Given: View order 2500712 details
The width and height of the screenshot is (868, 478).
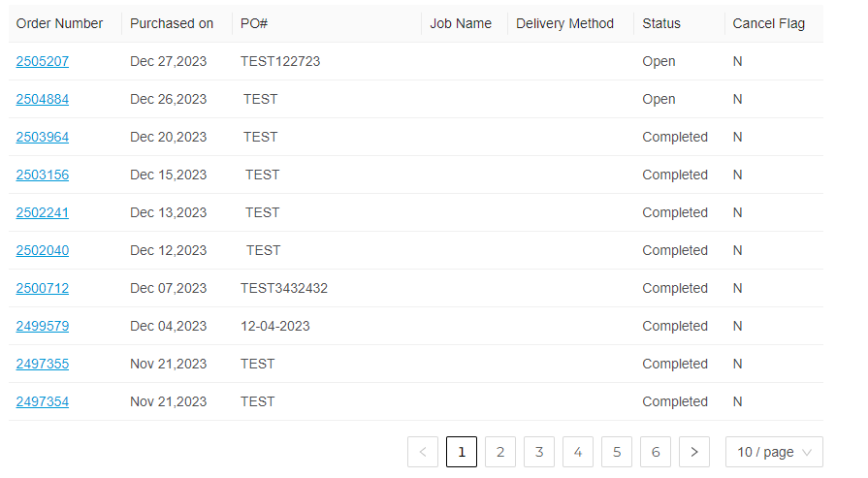Looking at the screenshot, I should (x=43, y=288).
